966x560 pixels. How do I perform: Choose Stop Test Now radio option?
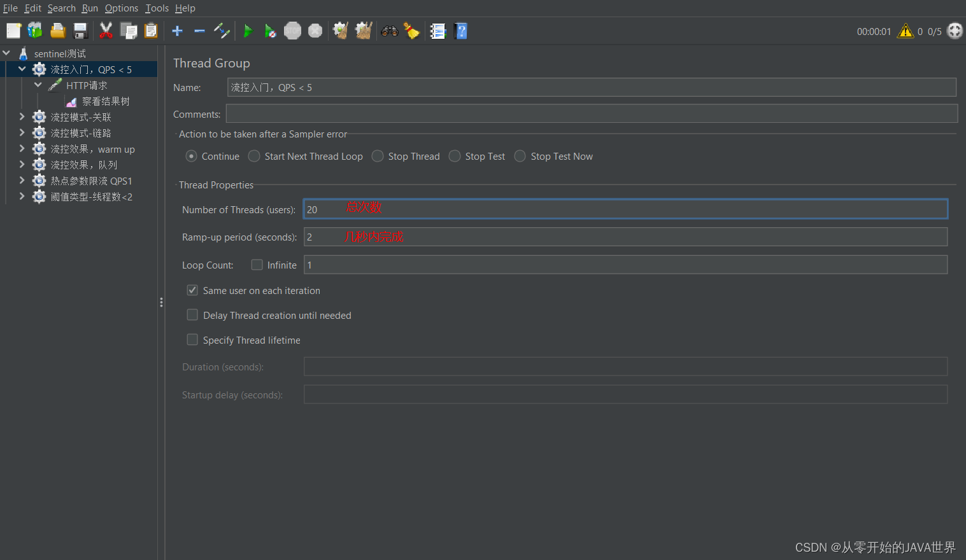(x=520, y=156)
